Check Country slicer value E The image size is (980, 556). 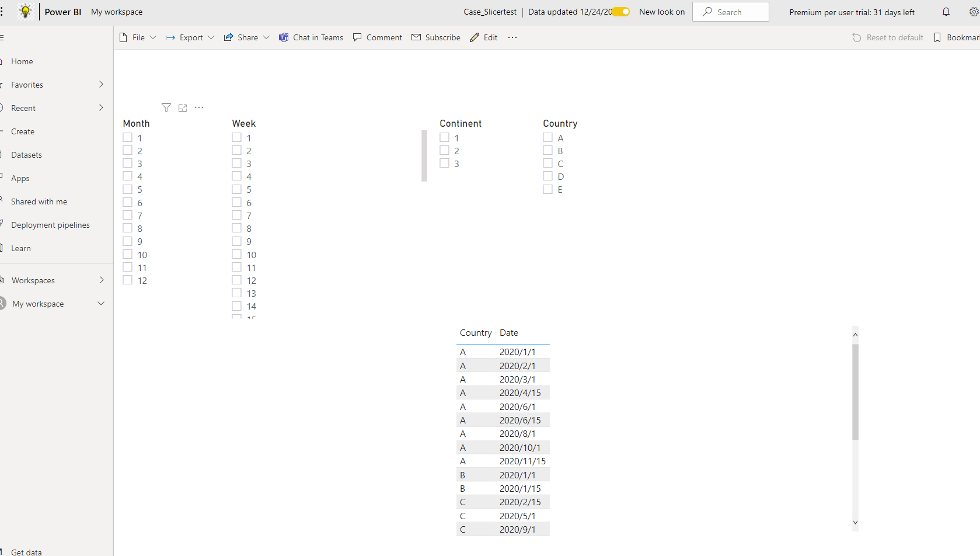point(547,189)
